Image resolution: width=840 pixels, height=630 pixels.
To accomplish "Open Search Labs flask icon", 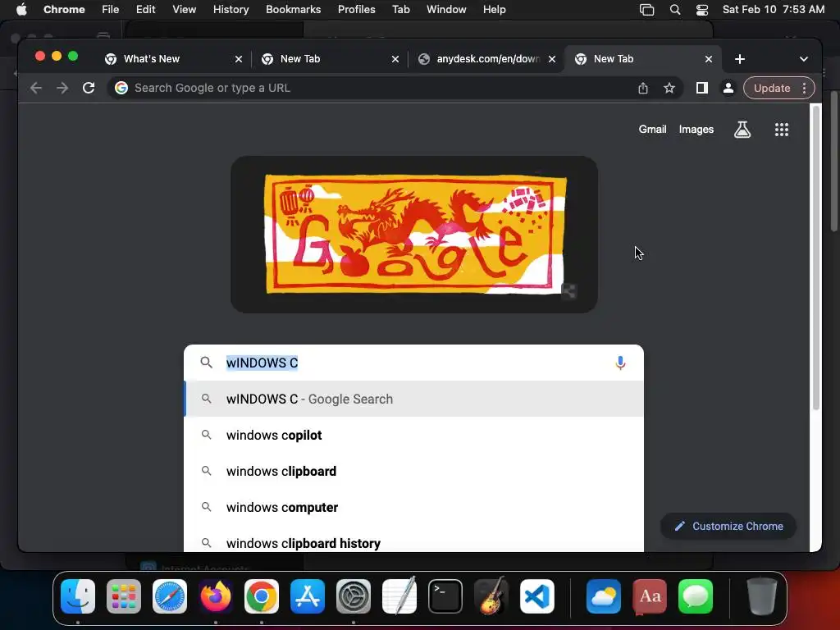I will [742, 129].
